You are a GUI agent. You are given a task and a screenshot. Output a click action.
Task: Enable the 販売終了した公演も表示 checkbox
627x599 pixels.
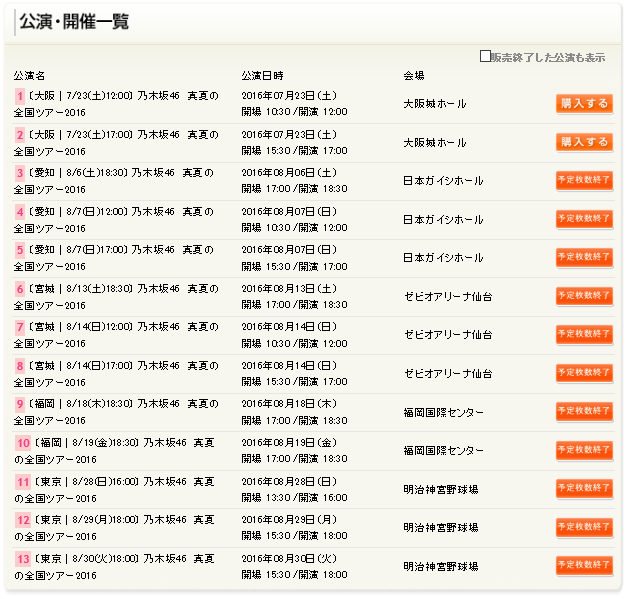tap(485, 56)
